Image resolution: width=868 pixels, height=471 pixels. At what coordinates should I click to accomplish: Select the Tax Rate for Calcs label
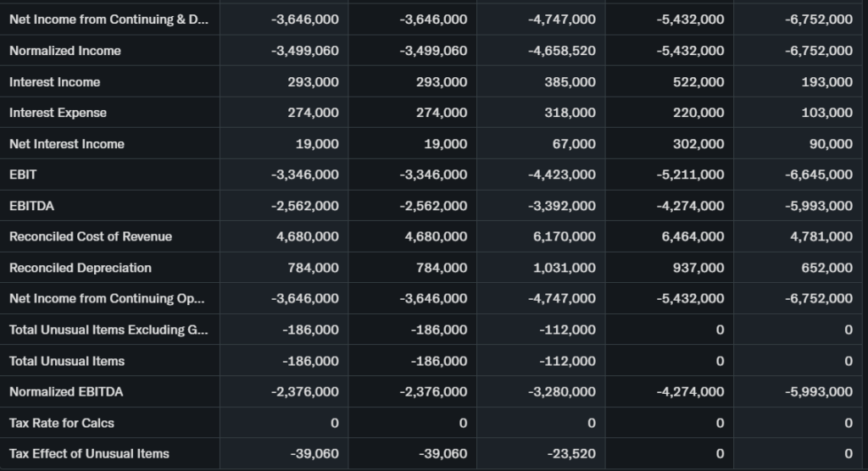[x=62, y=423]
